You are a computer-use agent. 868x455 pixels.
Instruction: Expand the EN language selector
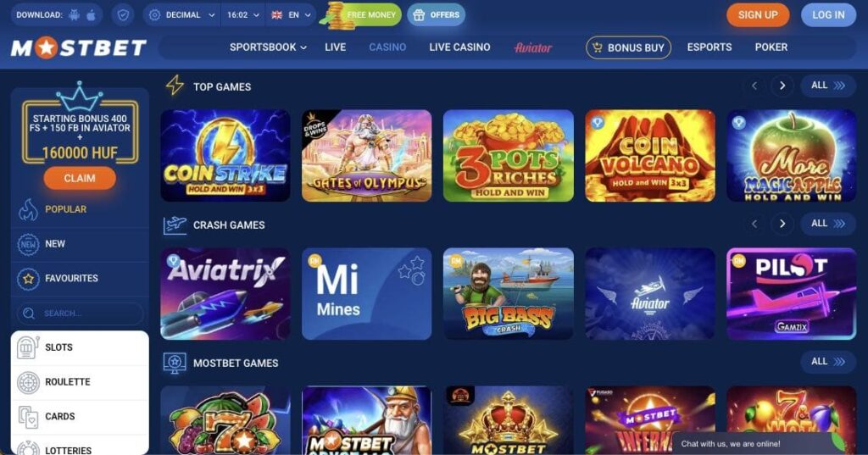coord(292,15)
